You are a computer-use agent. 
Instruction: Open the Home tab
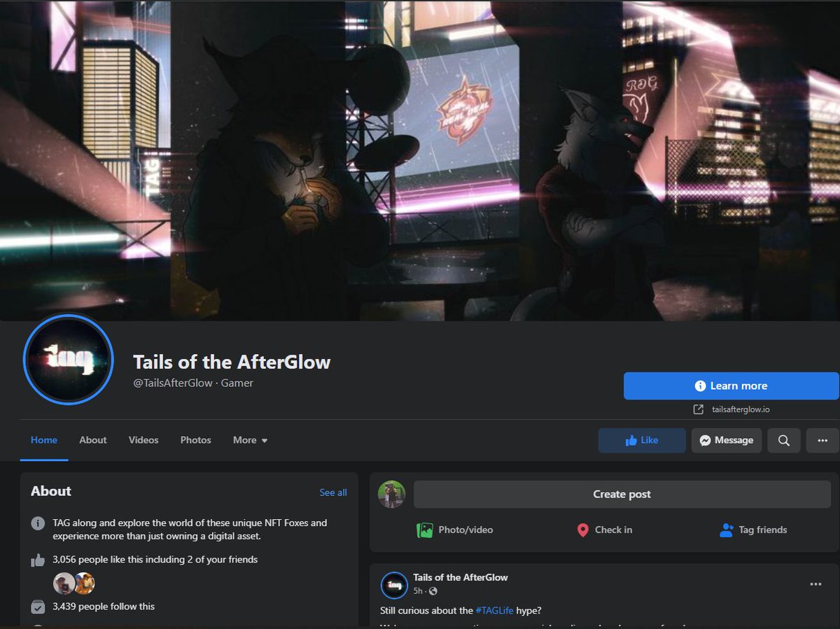44,440
